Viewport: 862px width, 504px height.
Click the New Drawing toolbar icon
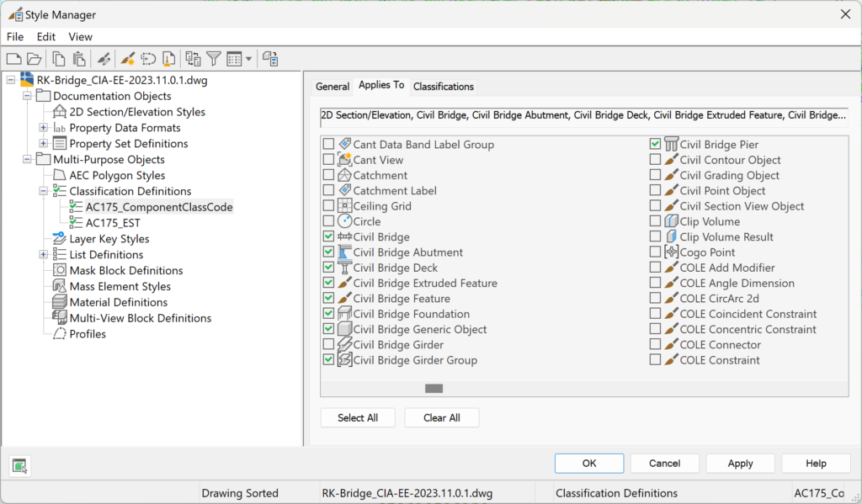[13, 59]
